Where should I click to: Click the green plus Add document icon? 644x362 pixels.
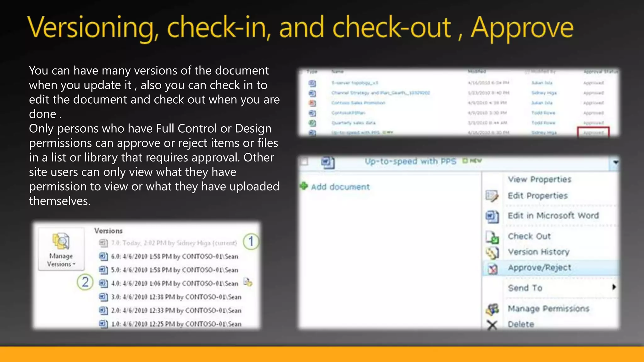pyautogui.click(x=304, y=186)
